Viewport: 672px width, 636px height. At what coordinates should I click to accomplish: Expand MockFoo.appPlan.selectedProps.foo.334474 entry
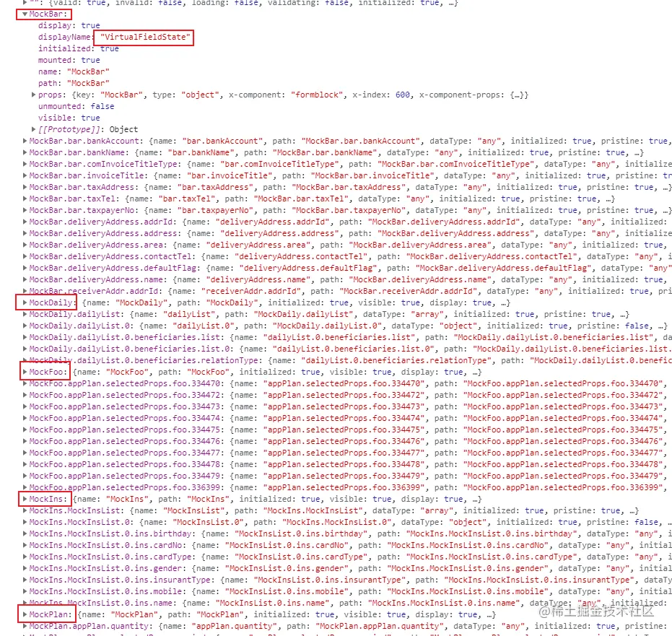[x=25, y=418]
